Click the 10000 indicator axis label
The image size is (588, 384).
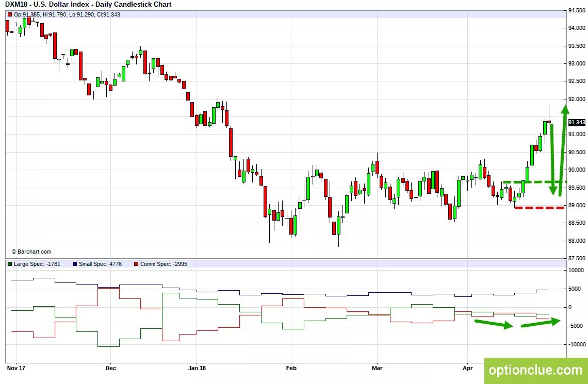tap(576, 270)
